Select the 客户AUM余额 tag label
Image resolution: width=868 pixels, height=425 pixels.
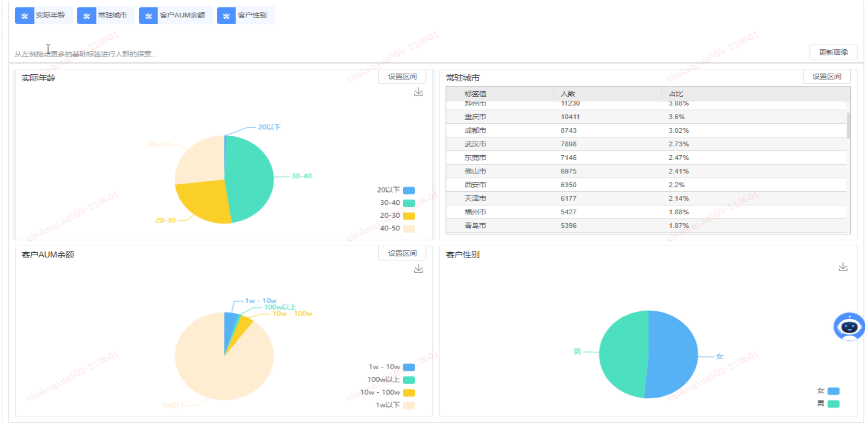click(x=182, y=15)
